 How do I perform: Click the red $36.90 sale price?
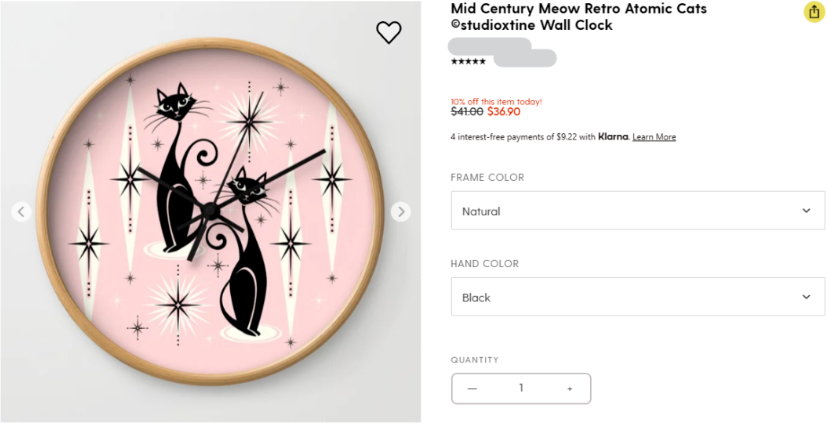coord(504,112)
